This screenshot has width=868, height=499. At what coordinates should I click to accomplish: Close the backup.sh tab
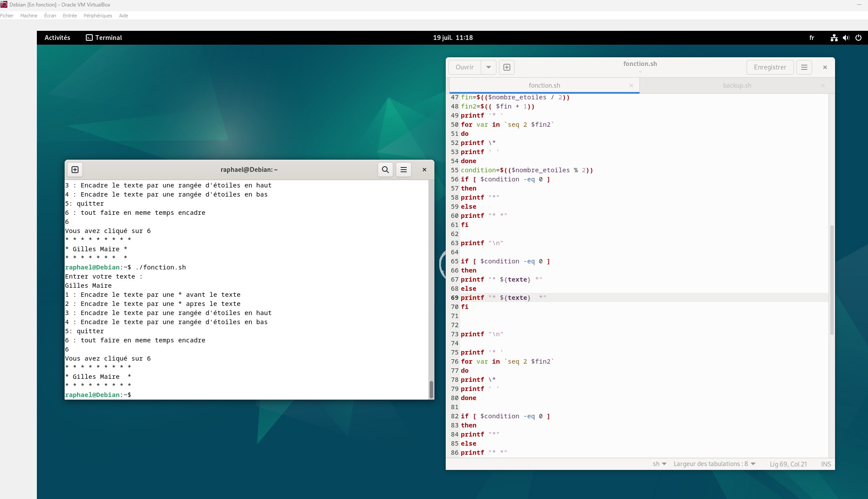(x=822, y=85)
